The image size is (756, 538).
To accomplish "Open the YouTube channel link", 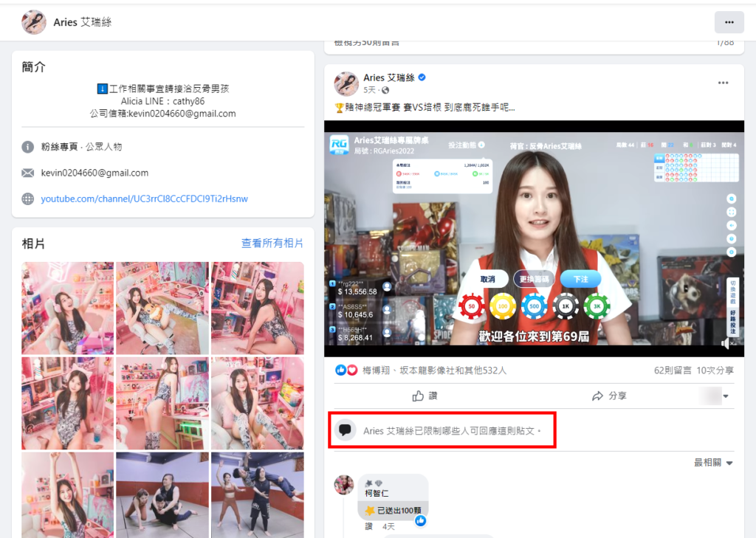I will 144,199.
